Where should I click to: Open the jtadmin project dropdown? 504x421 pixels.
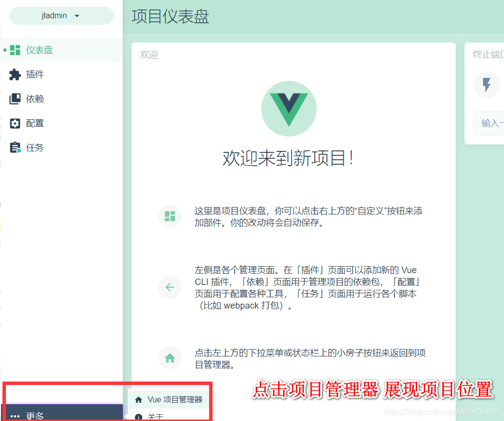tap(61, 16)
